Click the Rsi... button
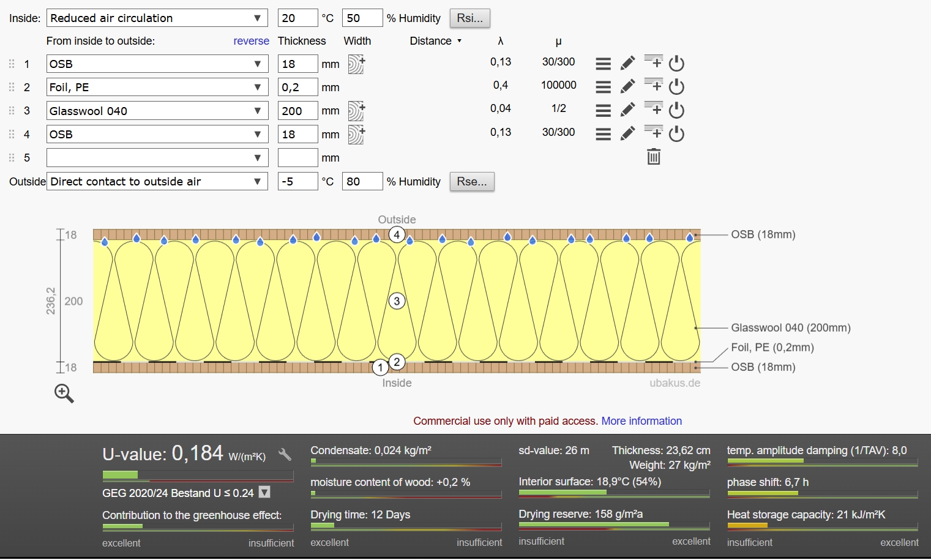This screenshot has width=931, height=560. (x=470, y=18)
